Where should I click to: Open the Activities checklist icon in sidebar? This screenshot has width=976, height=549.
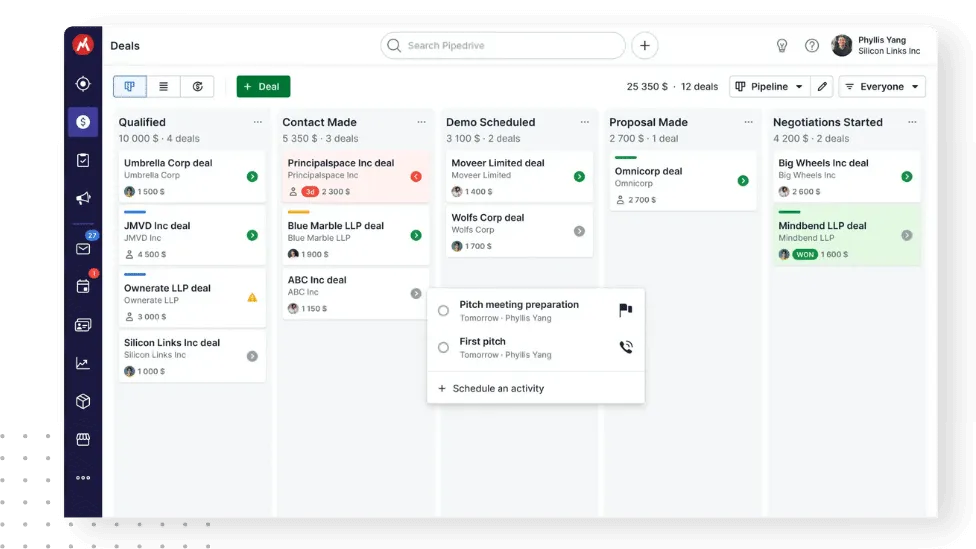[x=83, y=160]
